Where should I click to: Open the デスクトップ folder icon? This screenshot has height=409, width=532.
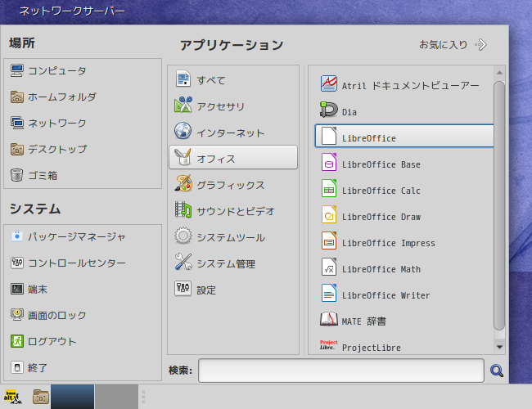tap(16, 149)
